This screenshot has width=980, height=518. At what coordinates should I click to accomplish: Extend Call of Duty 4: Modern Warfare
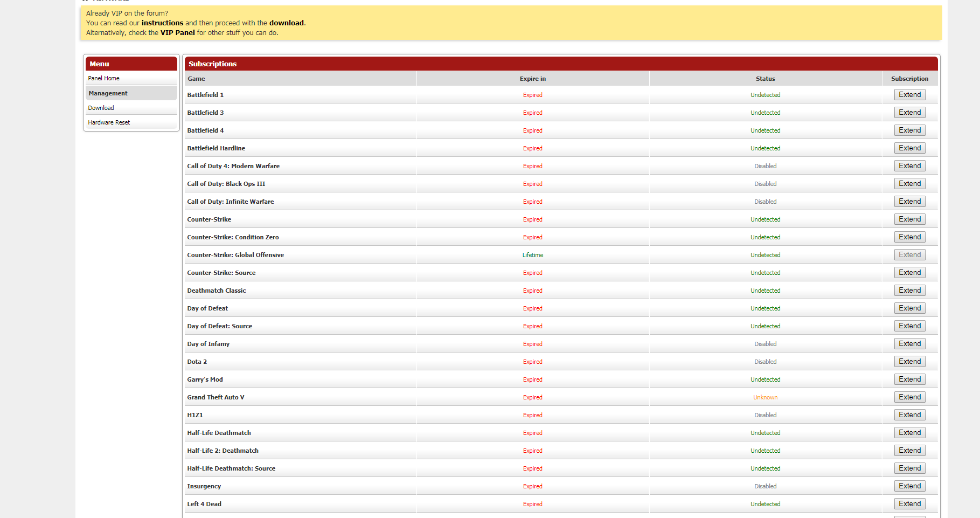(910, 166)
